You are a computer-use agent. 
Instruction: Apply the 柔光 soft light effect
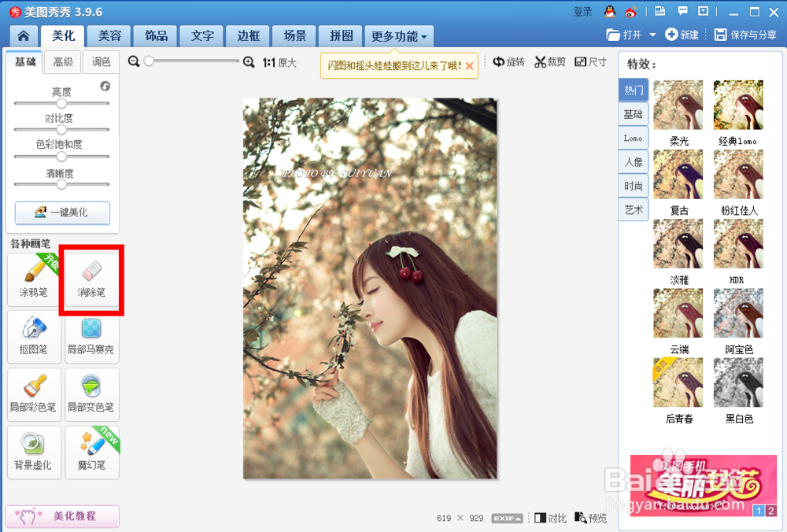click(678, 105)
